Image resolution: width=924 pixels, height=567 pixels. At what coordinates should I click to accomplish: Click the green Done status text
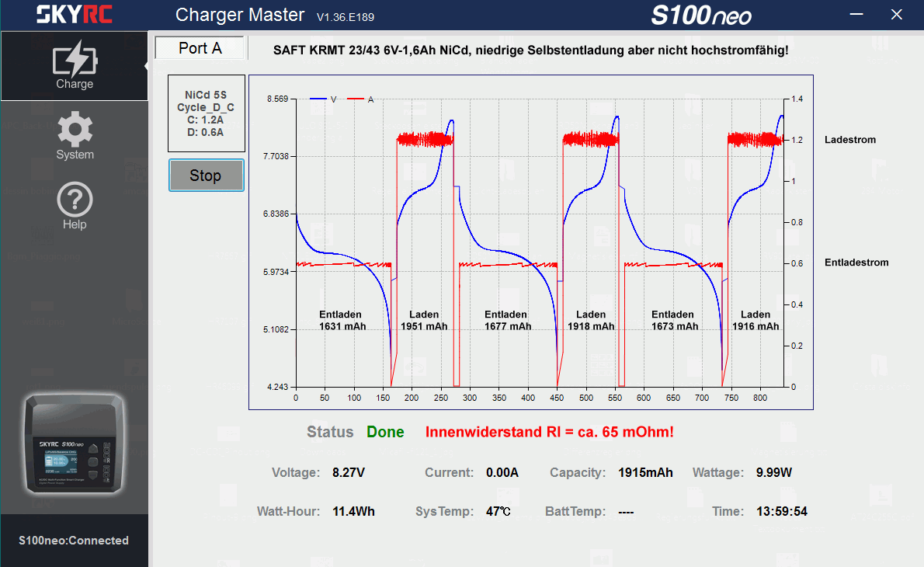pyautogui.click(x=385, y=433)
